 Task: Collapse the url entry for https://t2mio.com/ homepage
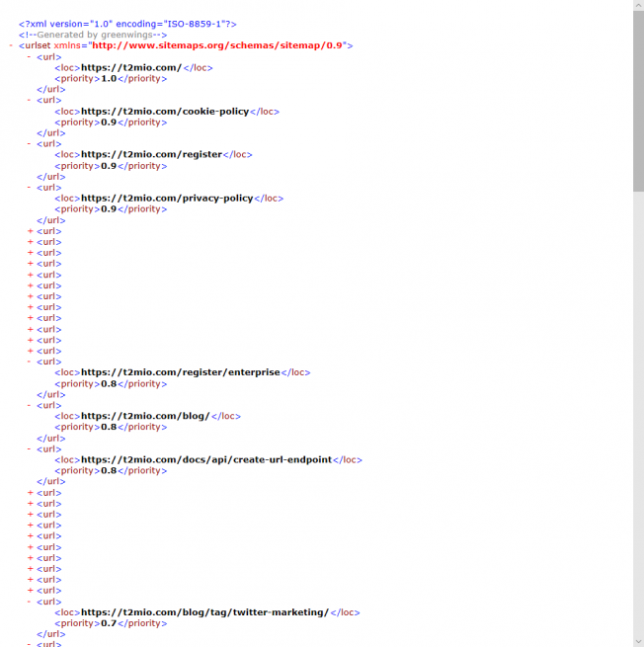pyautogui.click(x=29, y=56)
